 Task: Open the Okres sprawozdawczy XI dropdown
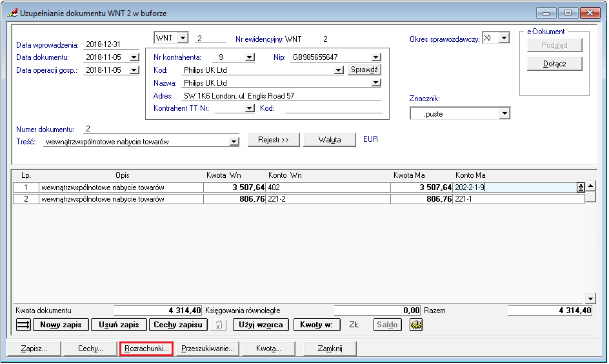[504, 38]
